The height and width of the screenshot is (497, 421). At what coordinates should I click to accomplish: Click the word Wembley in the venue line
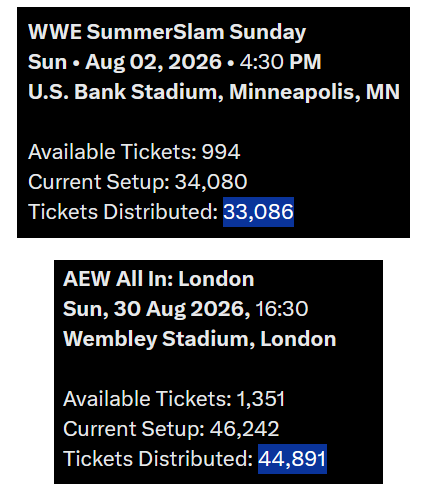point(110,339)
